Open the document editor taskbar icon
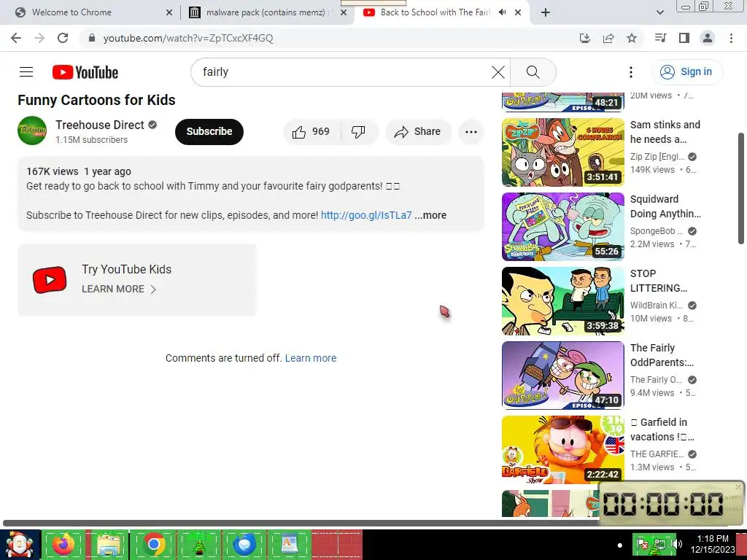 tap(289, 545)
